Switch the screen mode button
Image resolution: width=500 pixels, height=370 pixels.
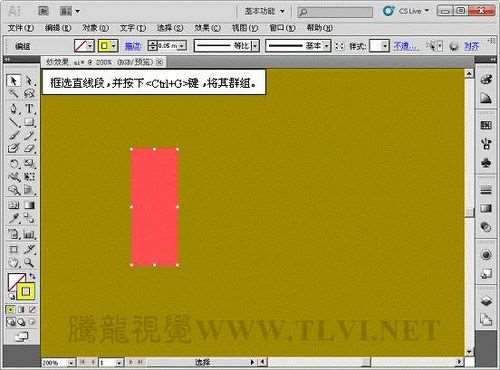coord(22,337)
